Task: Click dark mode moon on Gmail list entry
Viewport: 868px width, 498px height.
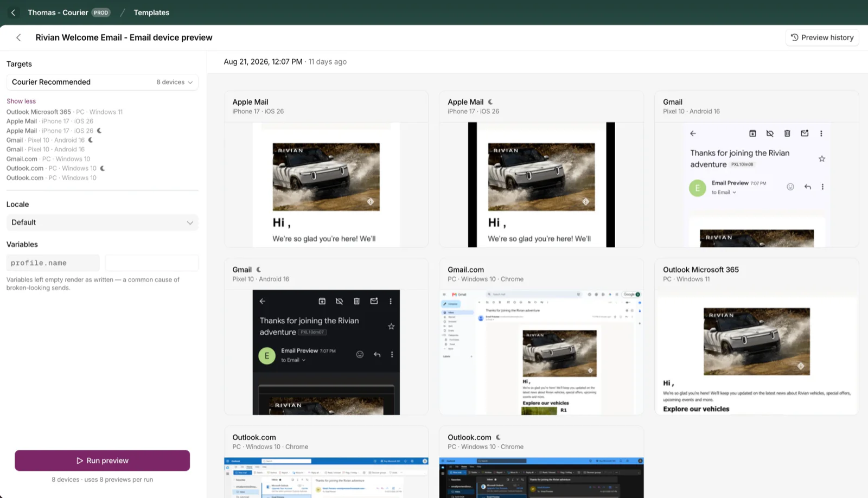Action: pyautogui.click(x=91, y=140)
